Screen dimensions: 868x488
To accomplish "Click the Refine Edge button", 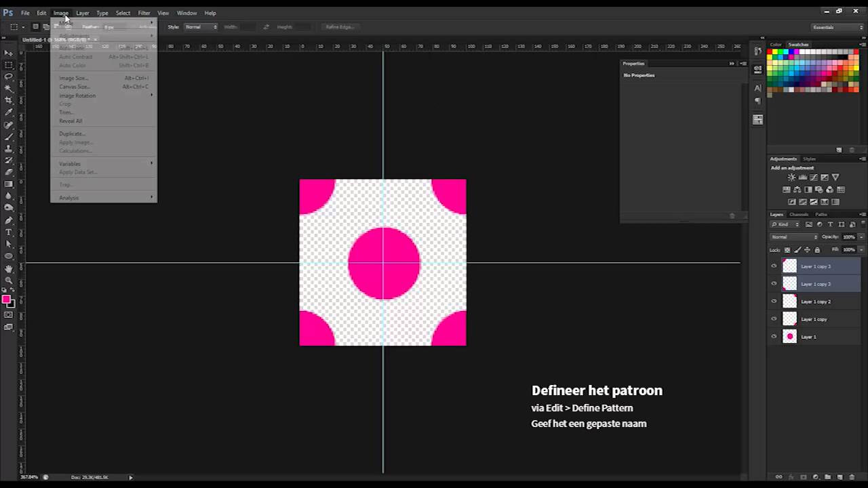I will pyautogui.click(x=340, y=27).
